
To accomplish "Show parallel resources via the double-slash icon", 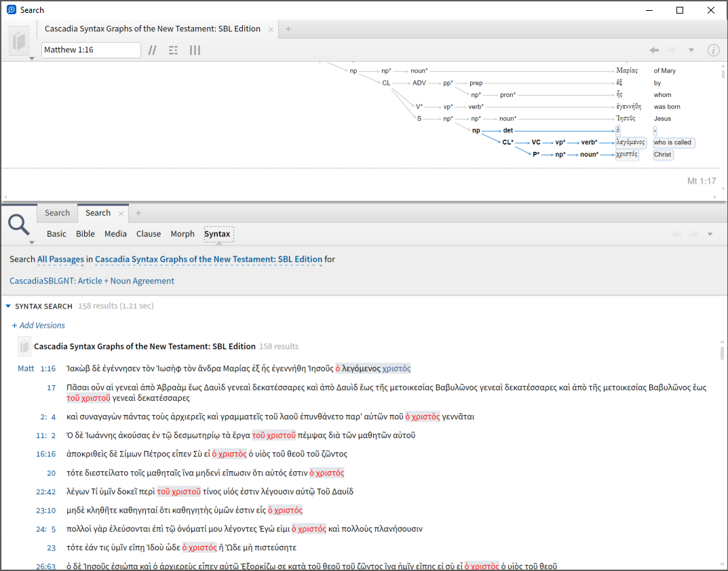I will point(152,50).
